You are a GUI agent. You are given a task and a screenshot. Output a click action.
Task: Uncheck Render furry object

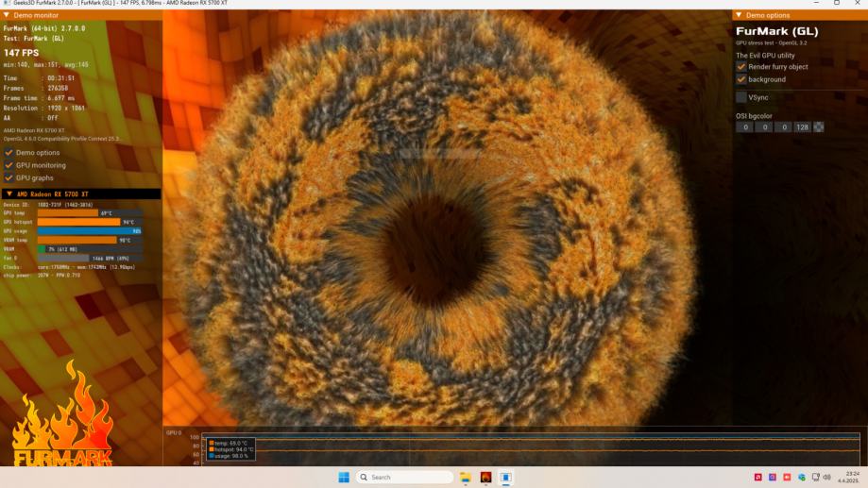pos(741,66)
